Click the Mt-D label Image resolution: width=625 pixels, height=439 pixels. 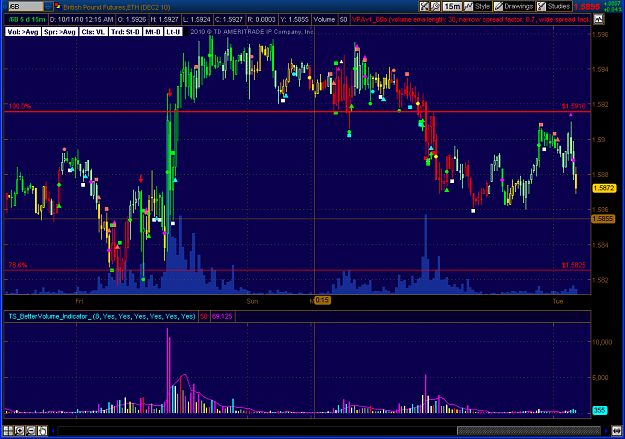[153, 32]
